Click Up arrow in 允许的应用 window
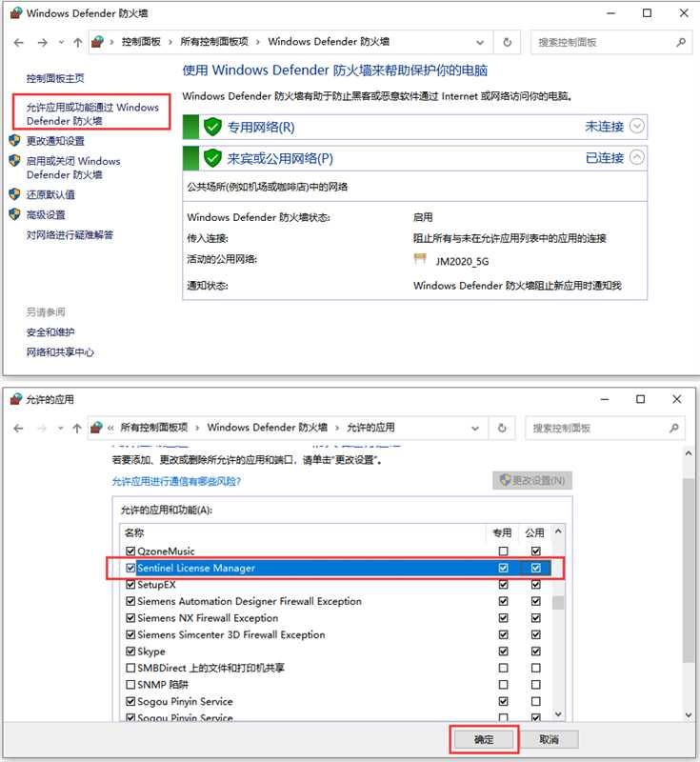The image size is (700, 762). coord(77,428)
